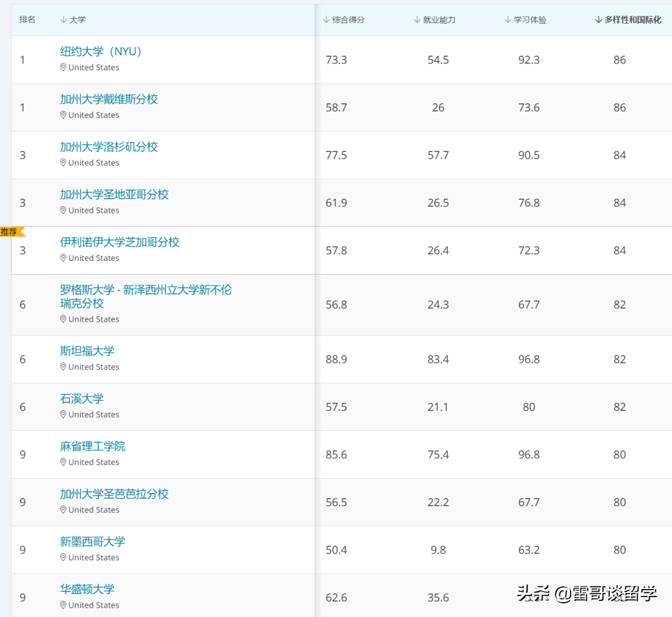Select 综合得分 57.5 for 石溪大学
The height and width of the screenshot is (617, 672).
click(336, 407)
